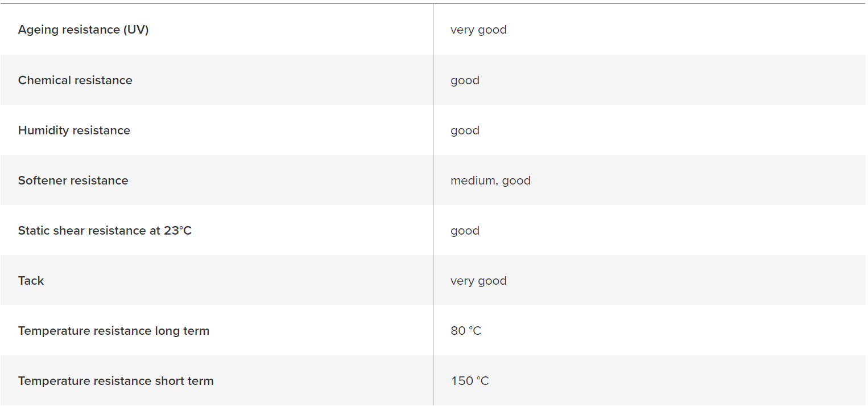Click the 'good' value for Humidity resistance

point(465,131)
